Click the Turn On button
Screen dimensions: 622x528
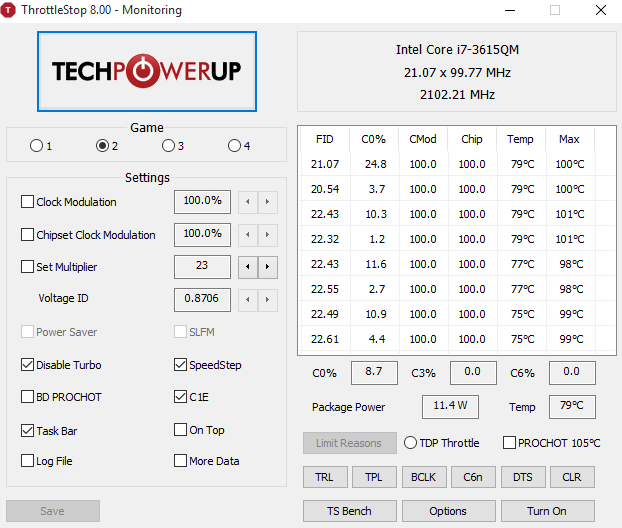pyautogui.click(x=548, y=511)
